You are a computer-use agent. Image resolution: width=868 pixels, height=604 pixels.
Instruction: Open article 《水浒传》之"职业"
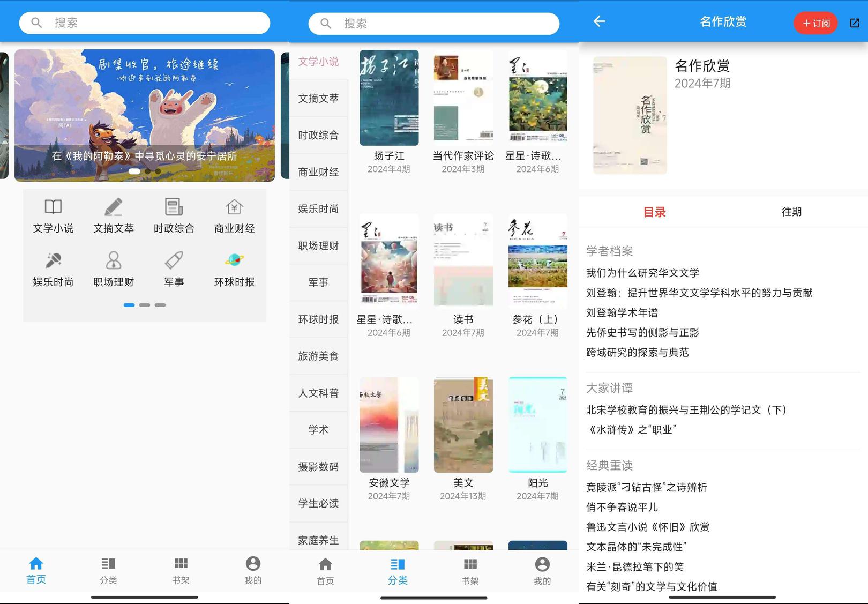pos(631,430)
